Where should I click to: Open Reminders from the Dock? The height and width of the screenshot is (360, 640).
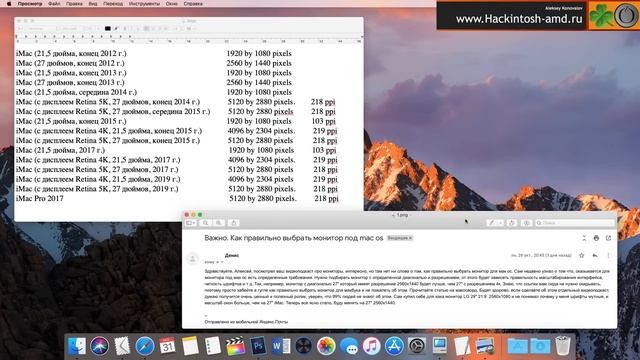213,346
